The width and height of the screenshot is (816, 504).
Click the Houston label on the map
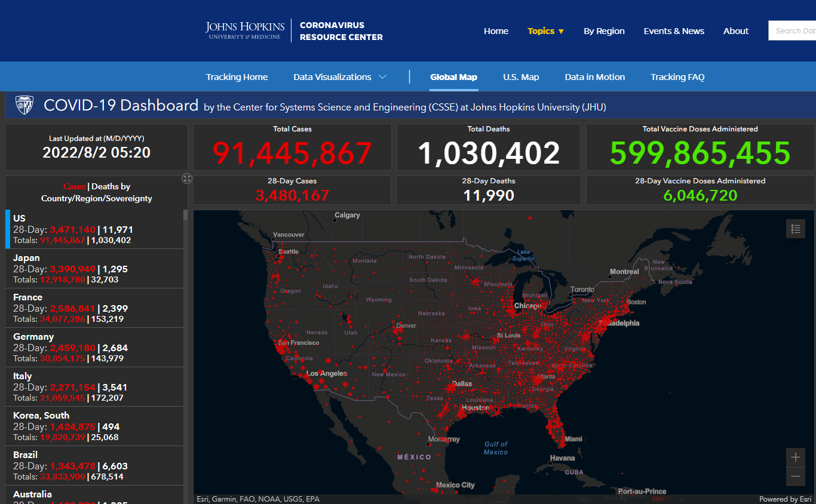476,408
